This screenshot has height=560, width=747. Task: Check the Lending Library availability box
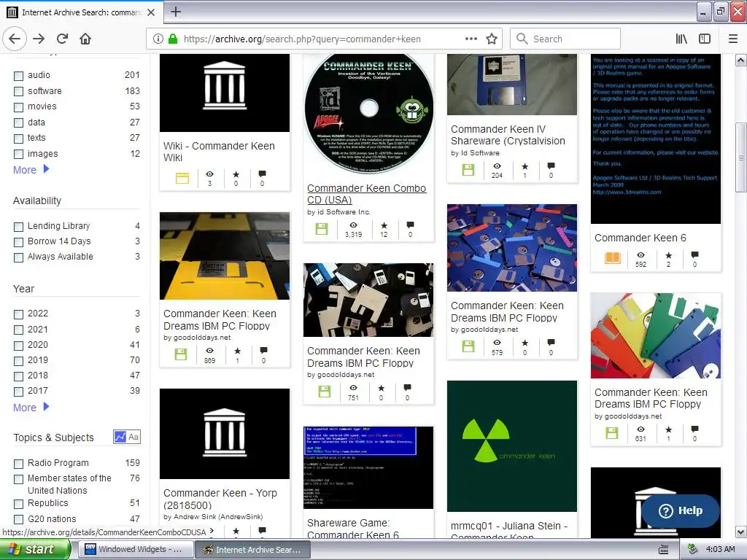[18, 227]
